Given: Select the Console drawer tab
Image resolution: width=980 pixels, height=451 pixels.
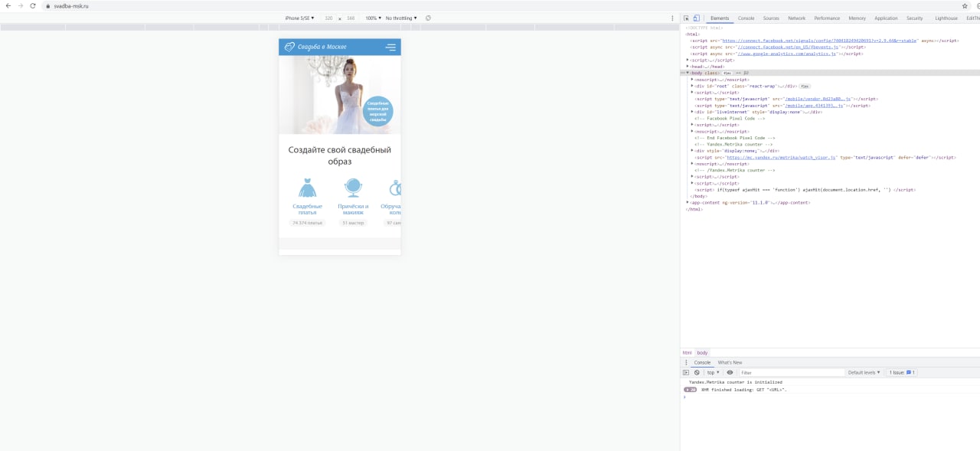Looking at the screenshot, I should (702, 362).
